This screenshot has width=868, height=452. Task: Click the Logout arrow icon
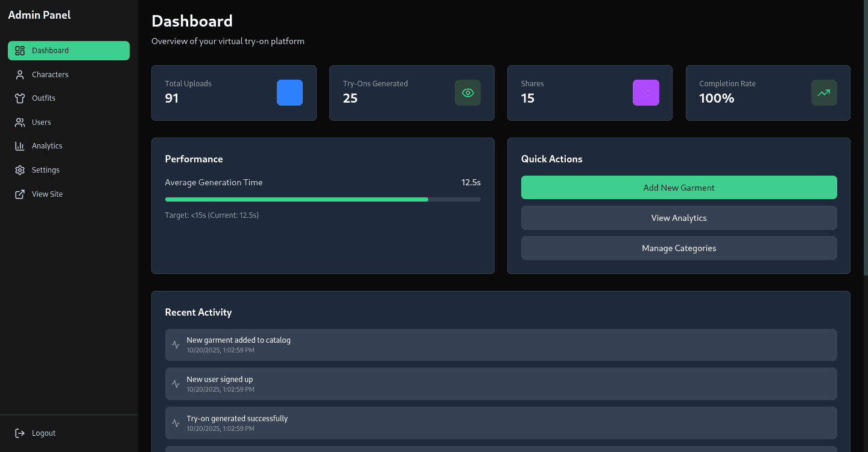point(20,433)
